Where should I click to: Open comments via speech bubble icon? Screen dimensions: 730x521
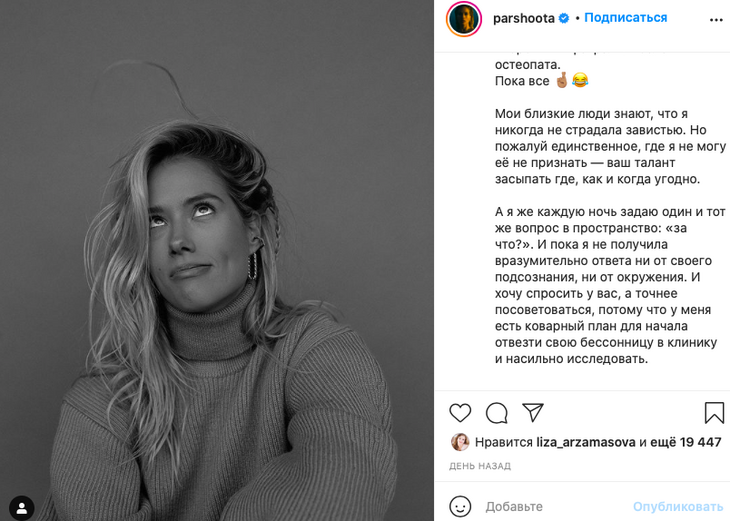click(x=496, y=413)
